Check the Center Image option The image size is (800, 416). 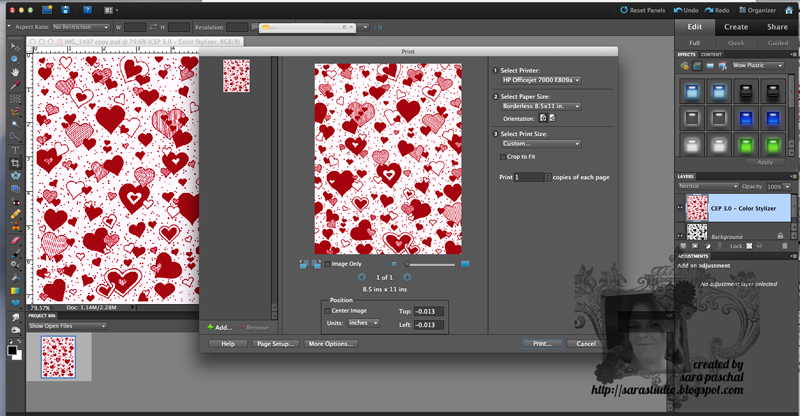point(327,311)
